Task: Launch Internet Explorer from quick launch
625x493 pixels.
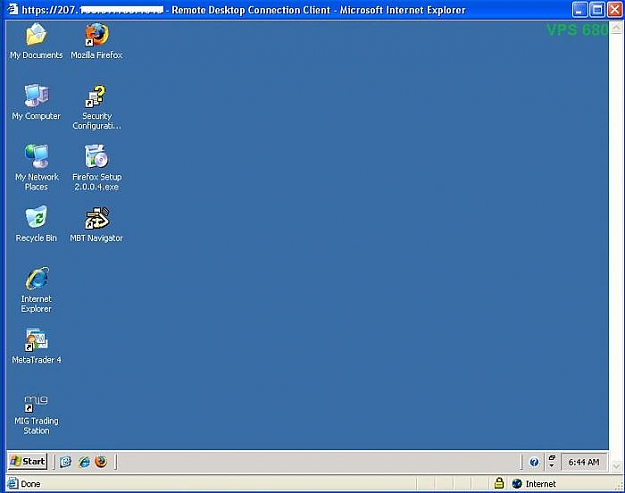Action: point(84,462)
